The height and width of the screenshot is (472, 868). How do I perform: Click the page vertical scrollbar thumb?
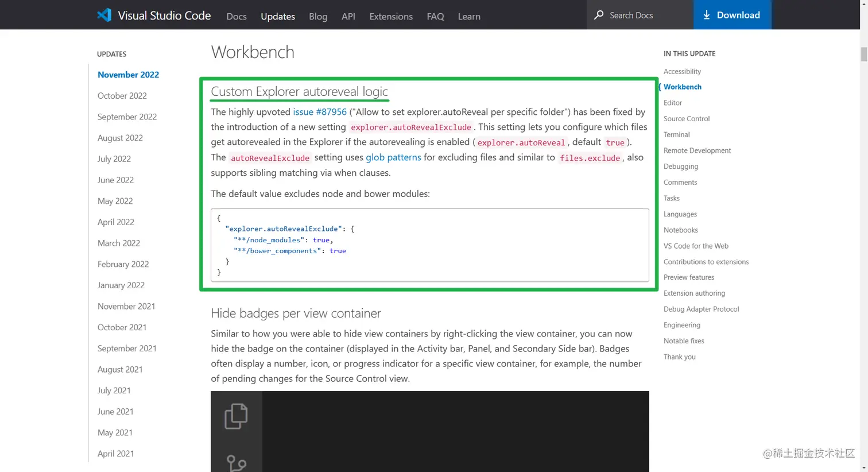[863, 54]
